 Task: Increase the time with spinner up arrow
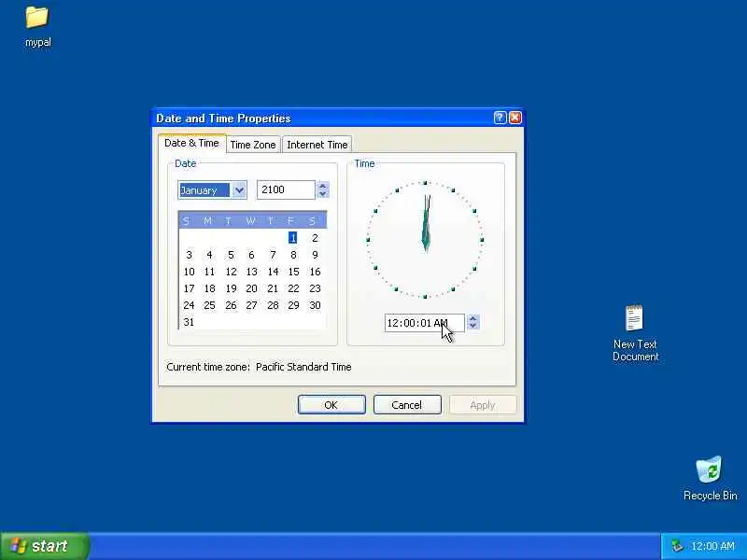(x=472, y=318)
